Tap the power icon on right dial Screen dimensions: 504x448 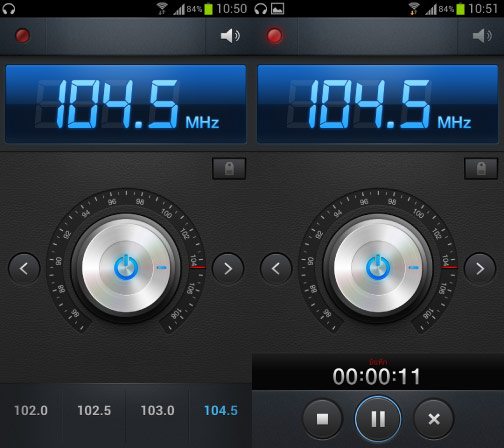pyautogui.click(x=378, y=267)
